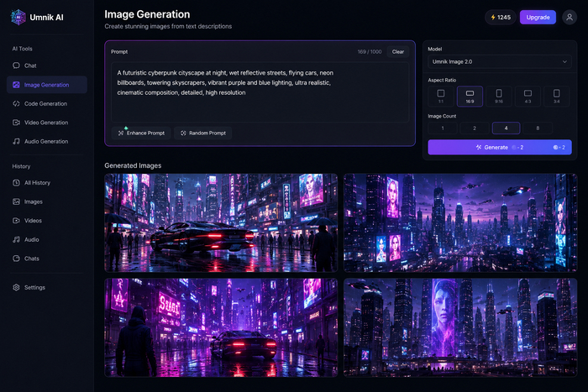Click the Settings gear icon
This screenshot has height=392, width=588.
tap(16, 287)
